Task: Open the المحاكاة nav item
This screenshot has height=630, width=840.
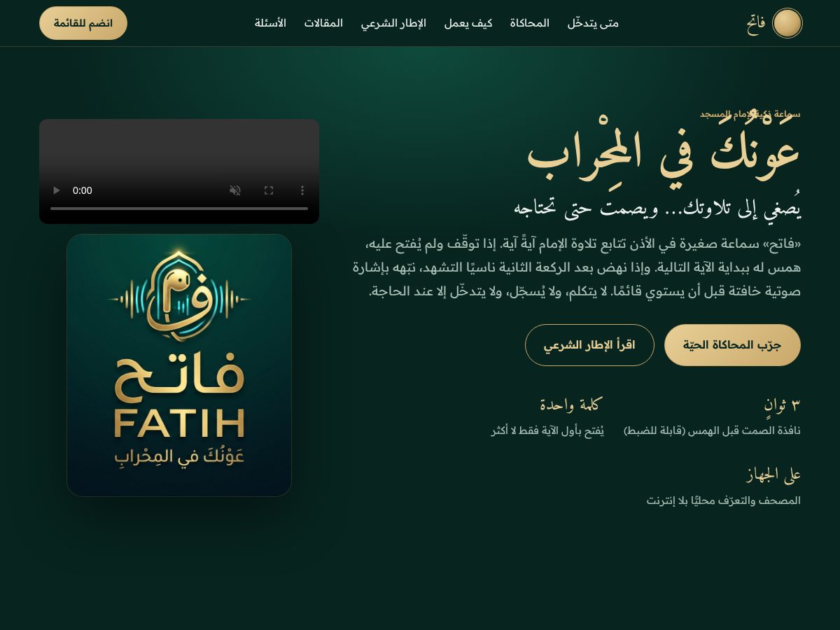Action: point(530,23)
